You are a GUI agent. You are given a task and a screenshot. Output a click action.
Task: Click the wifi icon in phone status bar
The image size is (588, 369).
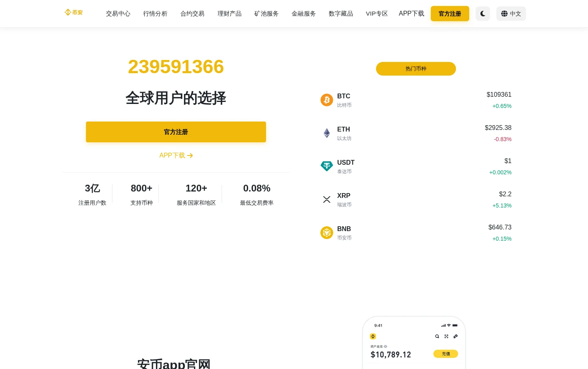coord(449,325)
